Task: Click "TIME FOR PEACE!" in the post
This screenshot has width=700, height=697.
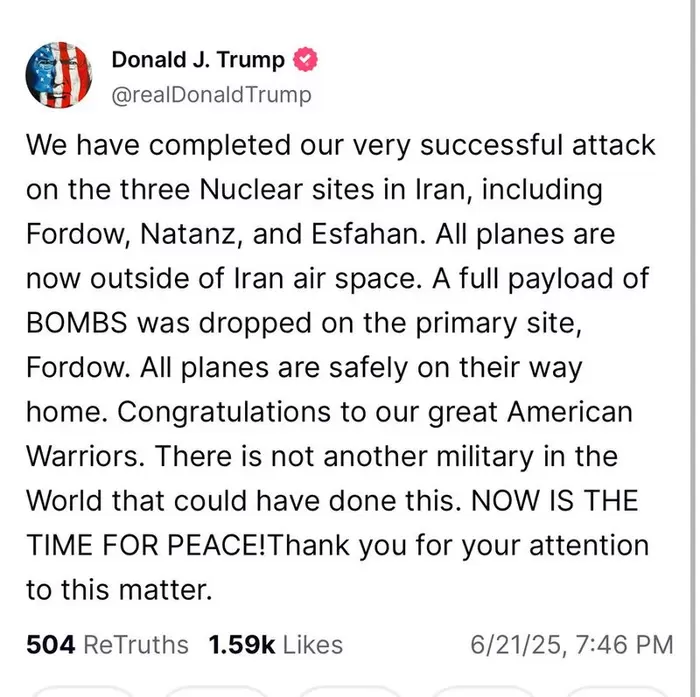Action: click(146, 545)
